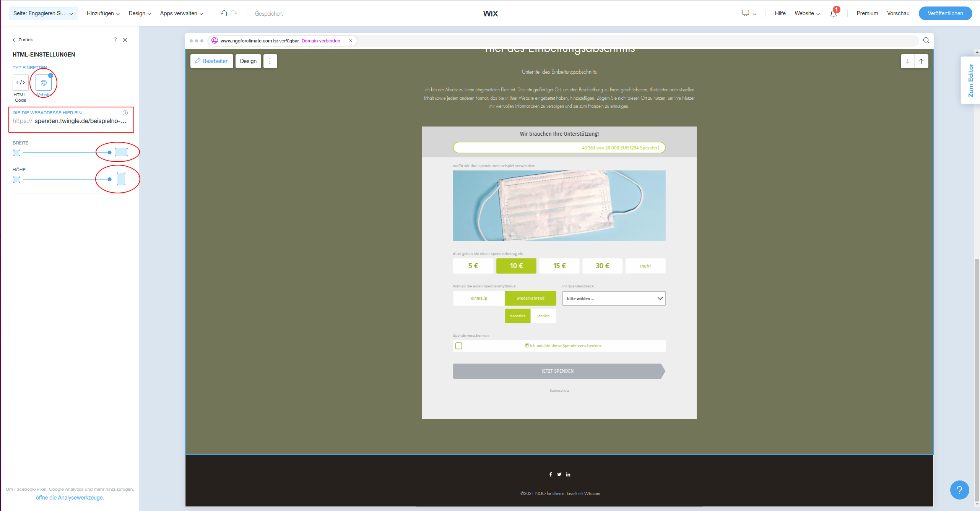
Task: Expand the Website menu
Action: pyautogui.click(x=807, y=13)
